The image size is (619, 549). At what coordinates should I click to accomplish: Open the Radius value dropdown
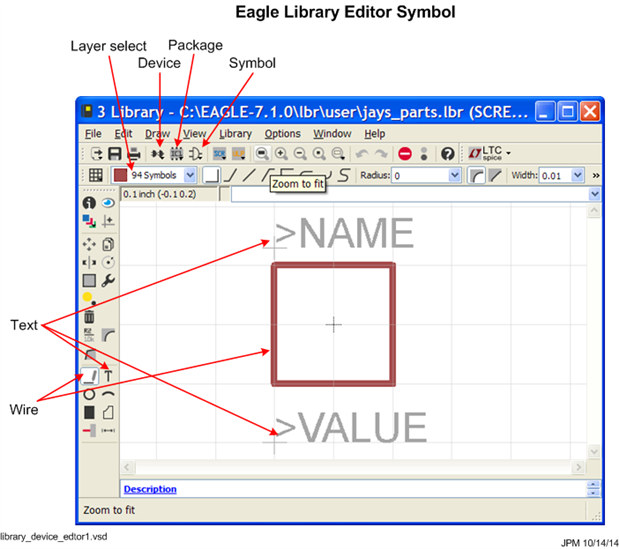coord(454,175)
